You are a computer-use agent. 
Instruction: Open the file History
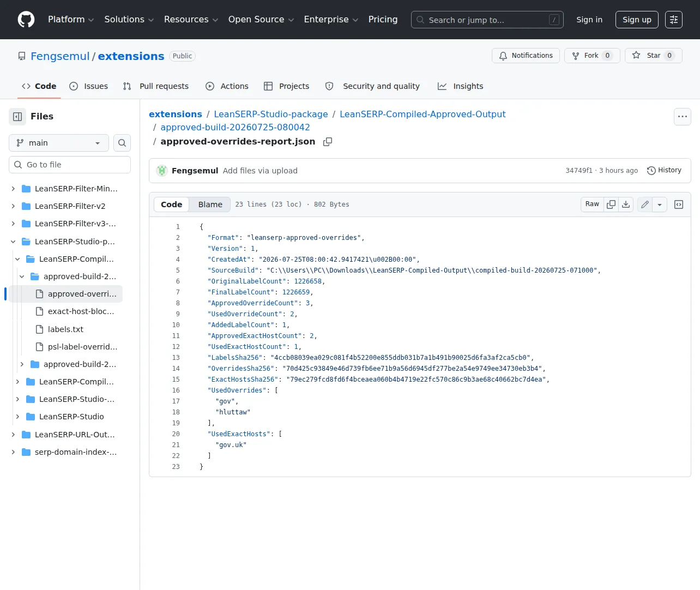(665, 171)
